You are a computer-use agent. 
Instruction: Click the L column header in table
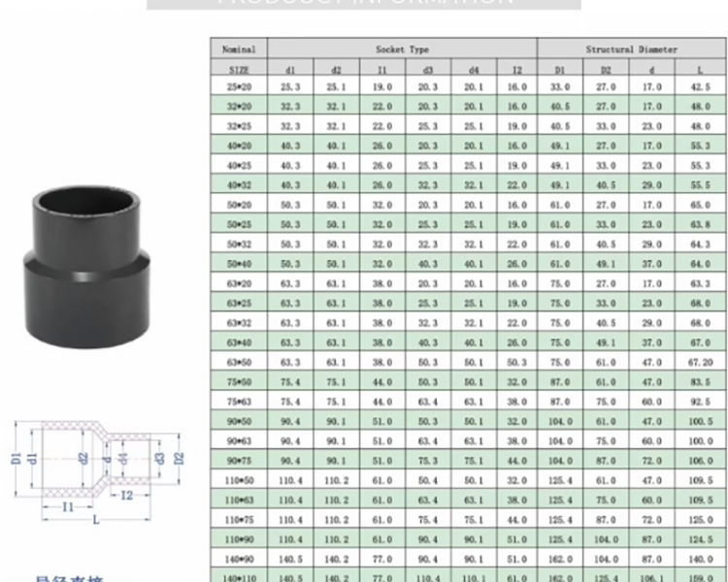click(700, 70)
